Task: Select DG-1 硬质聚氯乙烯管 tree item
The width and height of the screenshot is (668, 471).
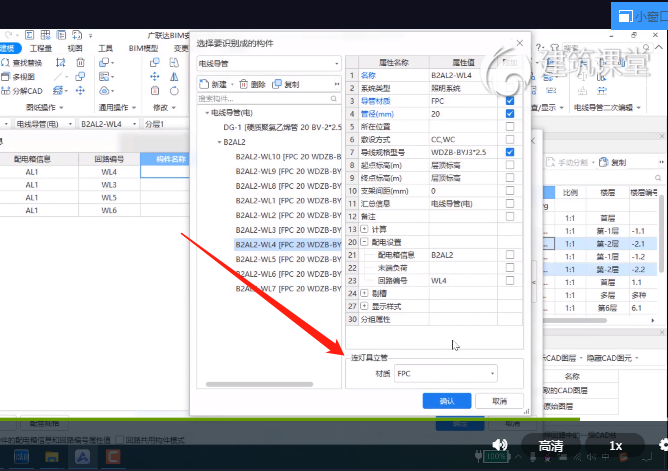Action: (x=282, y=127)
